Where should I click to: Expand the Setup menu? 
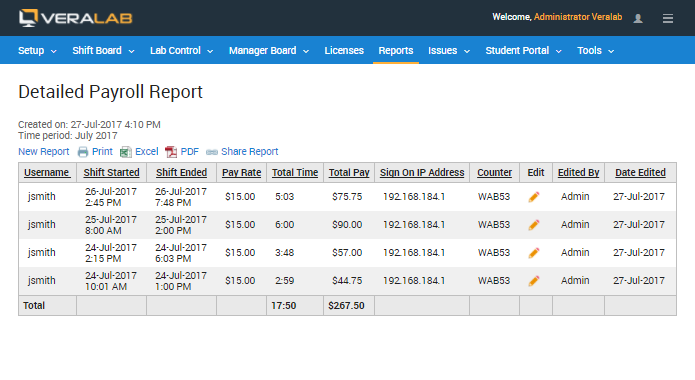coord(37,51)
